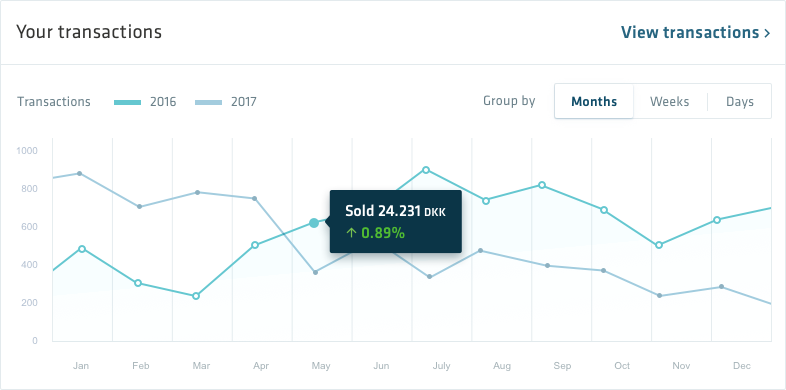
Task: Click the 2016 November data point
Action: (659, 245)
